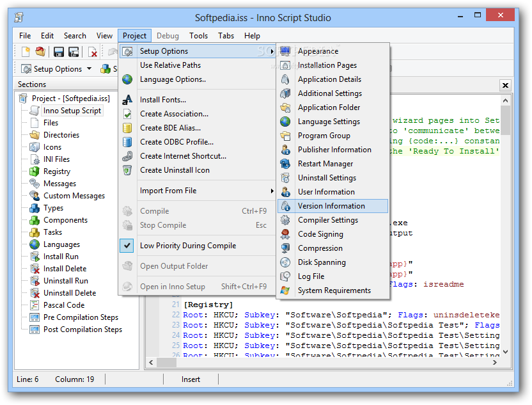This screenshot has width=532, height=405.
Task: Click the Components green blocks icon
Action: [x=35, y=220]
